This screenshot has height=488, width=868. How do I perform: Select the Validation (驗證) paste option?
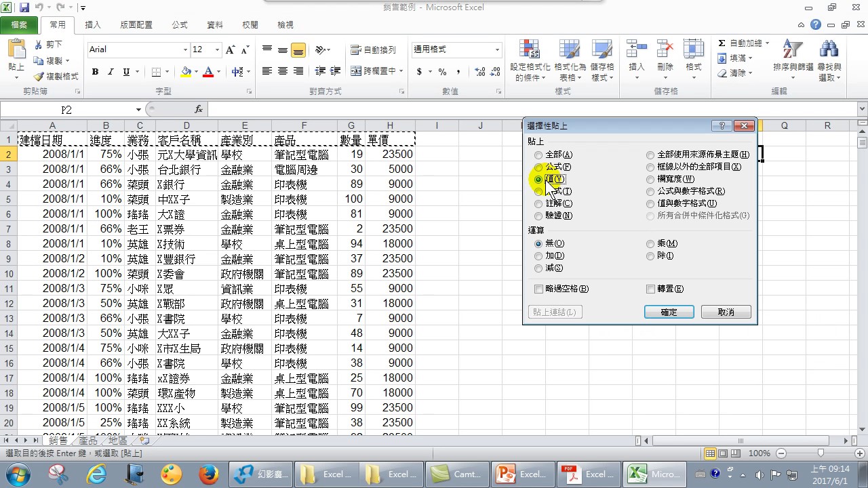coord(538,216)
